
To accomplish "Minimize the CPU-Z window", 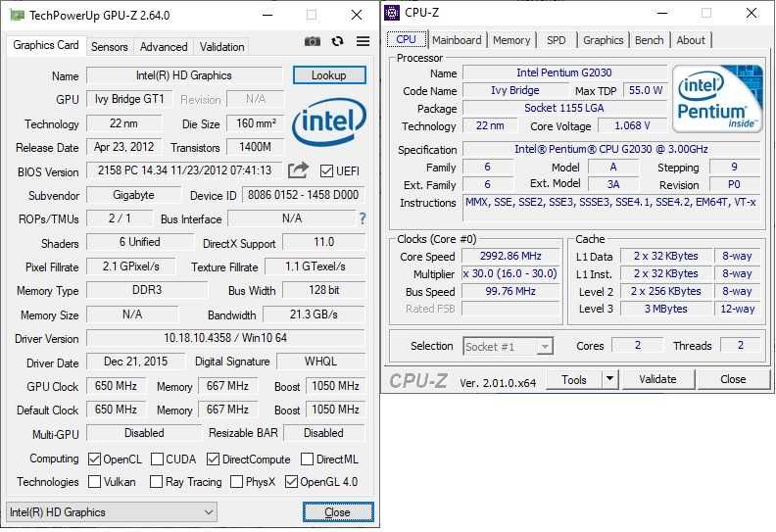I will [662, 13].
